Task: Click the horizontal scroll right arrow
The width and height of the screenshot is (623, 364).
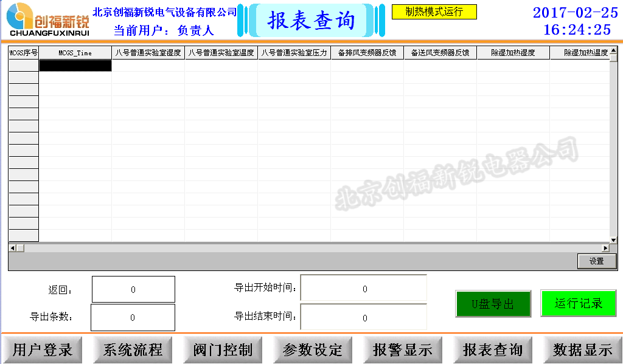Action: (x=605, y=248)
